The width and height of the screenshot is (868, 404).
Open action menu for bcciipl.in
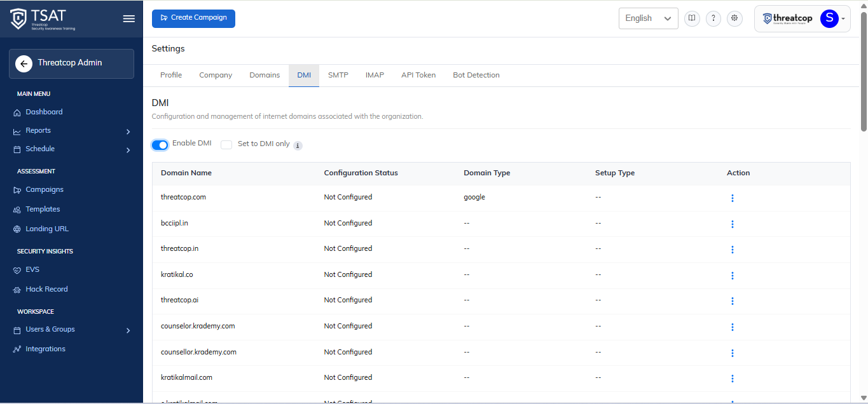(x=733, y=224)
